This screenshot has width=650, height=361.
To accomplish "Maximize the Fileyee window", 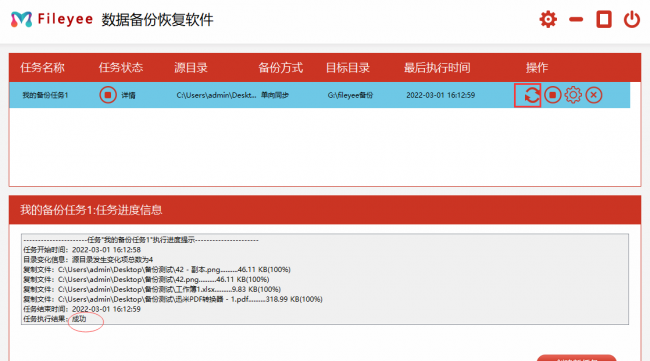I will coord(604,19).
